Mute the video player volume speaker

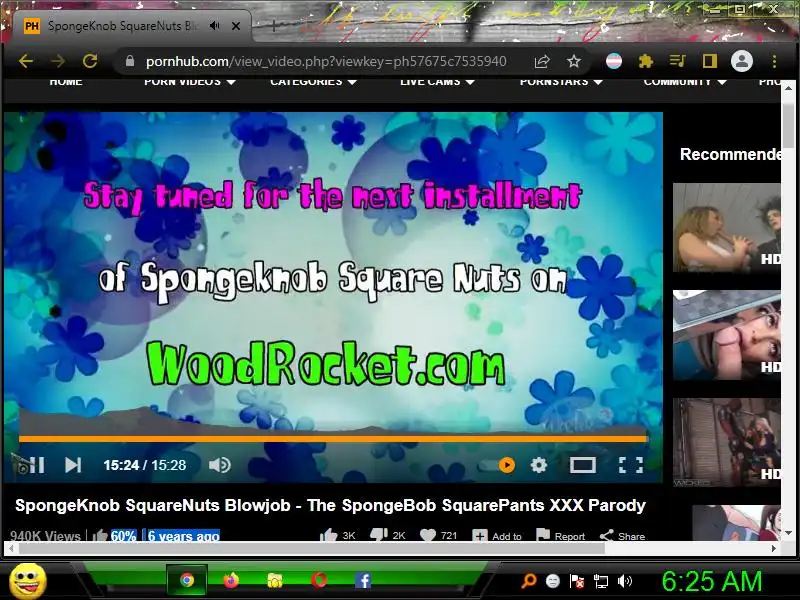click(220, 465)
